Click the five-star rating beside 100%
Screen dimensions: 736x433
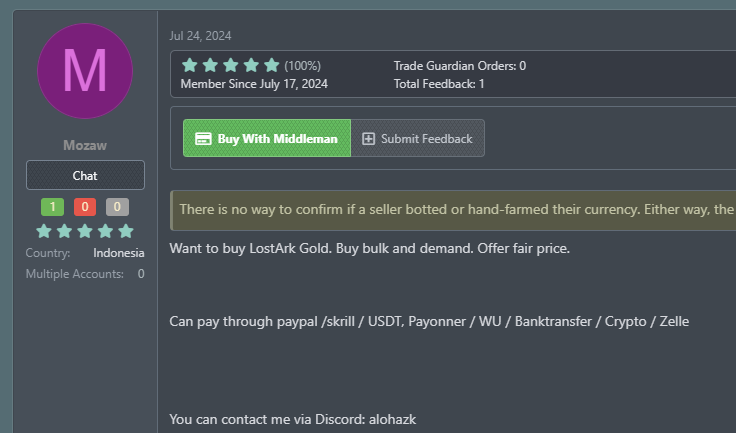[x=230, y=65]
